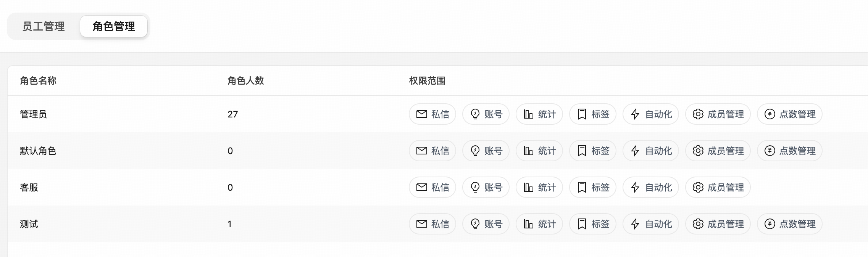Click bar chart 统计 icon in 客服 row
Viewport: 868px width, 257px height.
(x=528, y=187)
